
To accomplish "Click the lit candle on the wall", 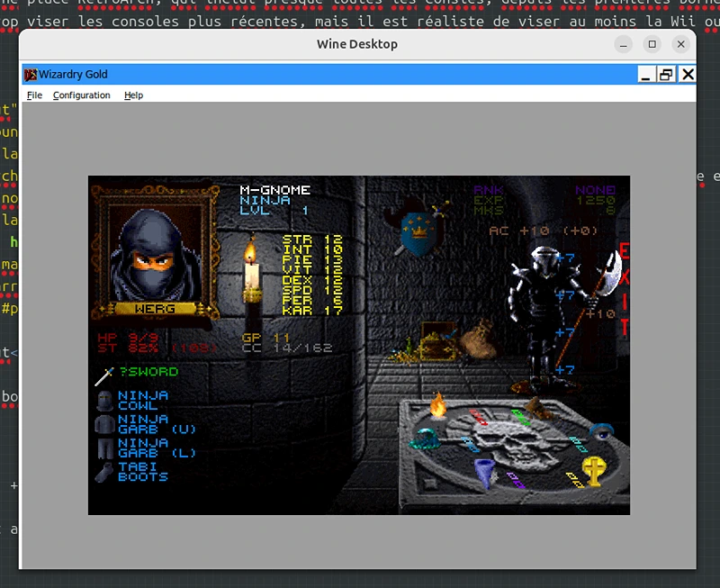I will point(252,270).
